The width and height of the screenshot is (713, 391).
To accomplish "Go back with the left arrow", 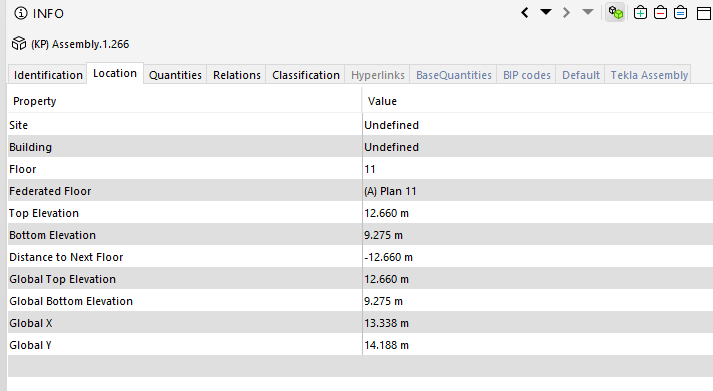I will [x=525, y=13].
